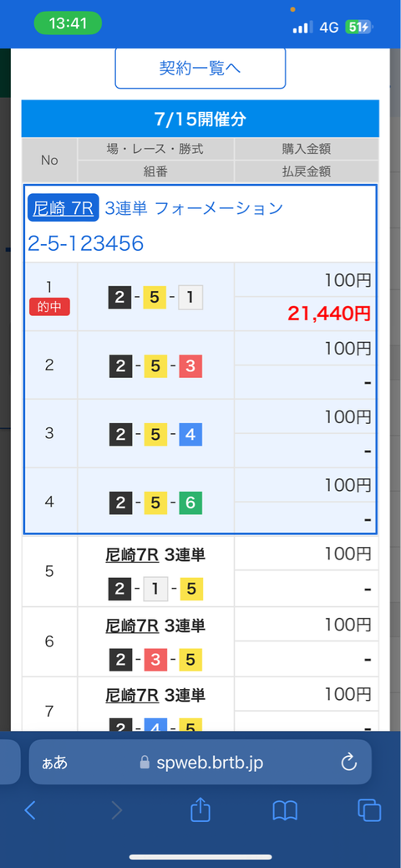Tap the battery indicator in status bar
This screenshot has height=868, width=401.
coord(359,27)
